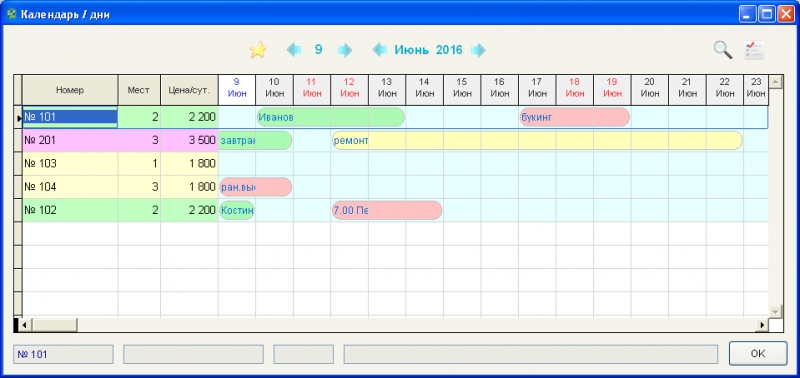The image size is (800, 378).
Task: Click the calendar app icon in title bar
Action: tap(12, 14)
